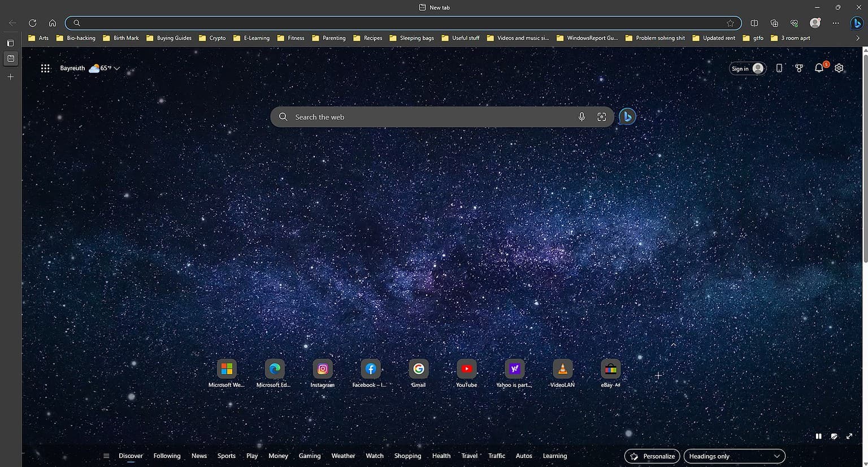Pause the background video animation

818,436
